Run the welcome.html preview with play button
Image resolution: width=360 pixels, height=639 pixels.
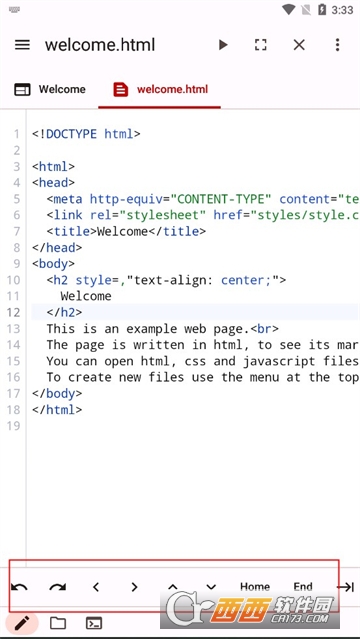pos(223,45)
